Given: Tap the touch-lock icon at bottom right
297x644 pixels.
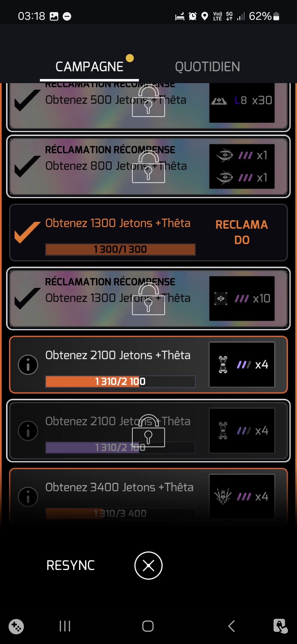Looking at the screenshot, I should 280,626.
